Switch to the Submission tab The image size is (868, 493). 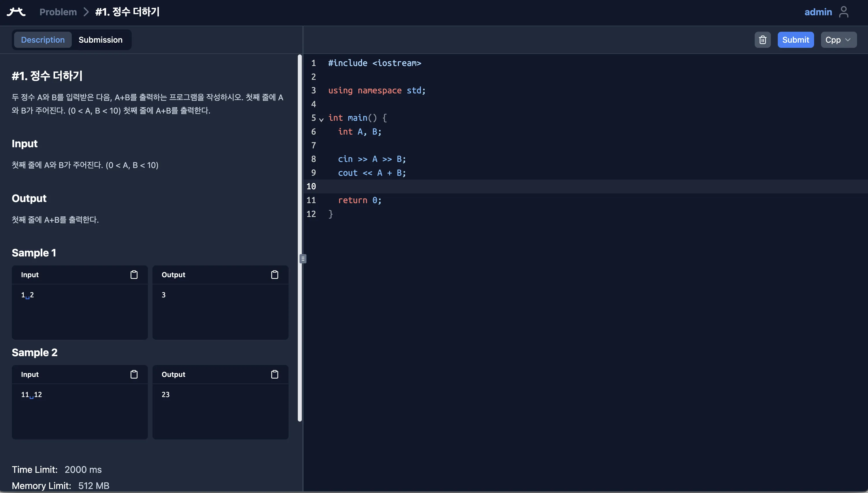point(101,40)
